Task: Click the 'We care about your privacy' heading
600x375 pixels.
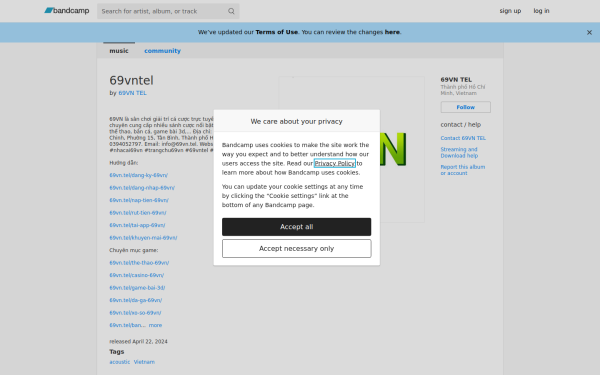Action: click(x=297, y=121)
